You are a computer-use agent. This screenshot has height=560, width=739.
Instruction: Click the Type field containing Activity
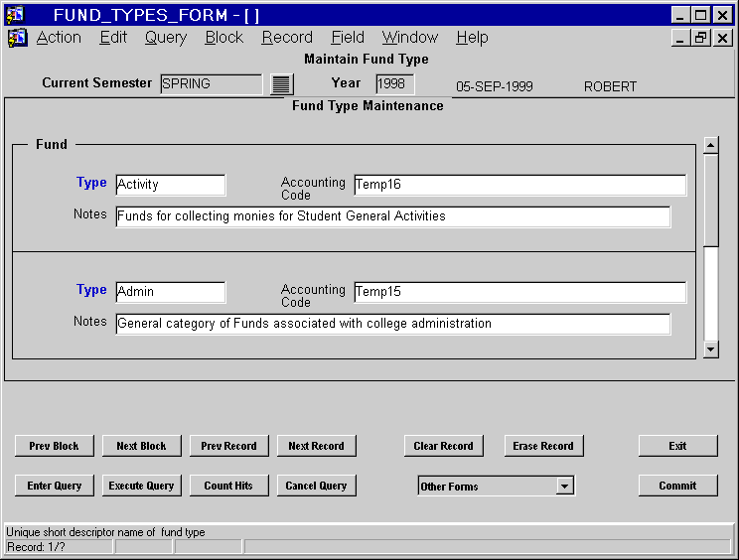tap(171, 185)
